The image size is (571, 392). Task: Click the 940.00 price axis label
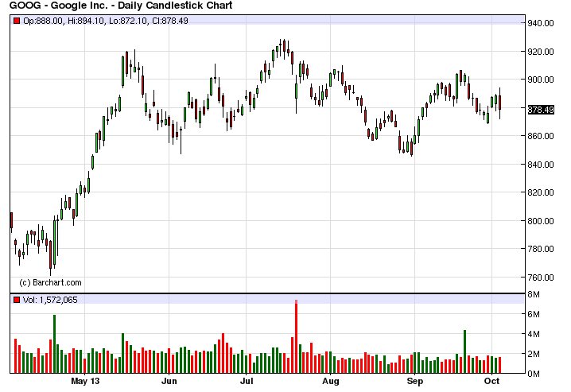(x=541, y=23)
